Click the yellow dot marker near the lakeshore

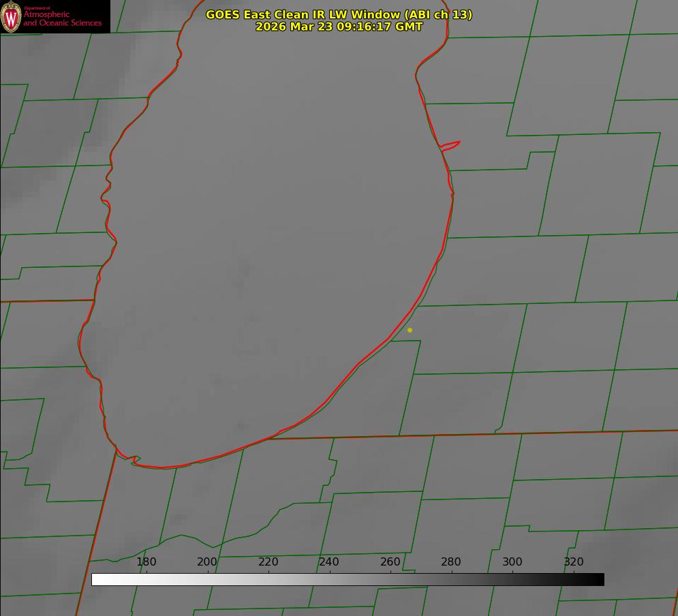[410, 330]
